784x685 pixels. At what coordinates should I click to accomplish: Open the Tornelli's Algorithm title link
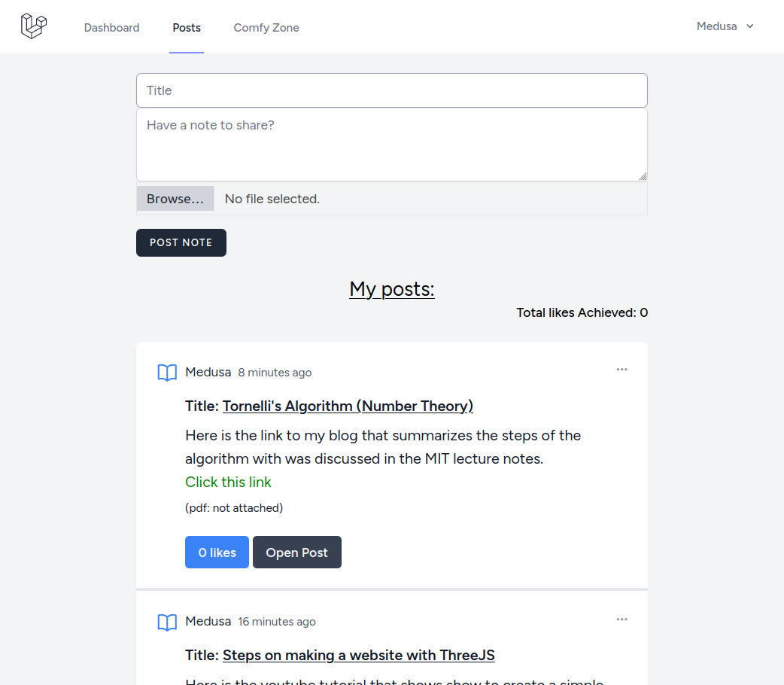[x=348, y=406]
